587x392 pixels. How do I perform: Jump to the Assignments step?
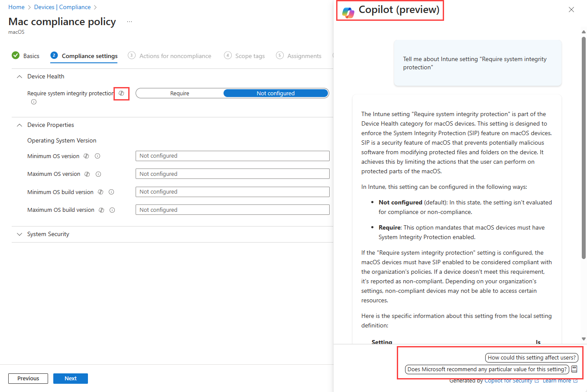click(x=299, y=56)
